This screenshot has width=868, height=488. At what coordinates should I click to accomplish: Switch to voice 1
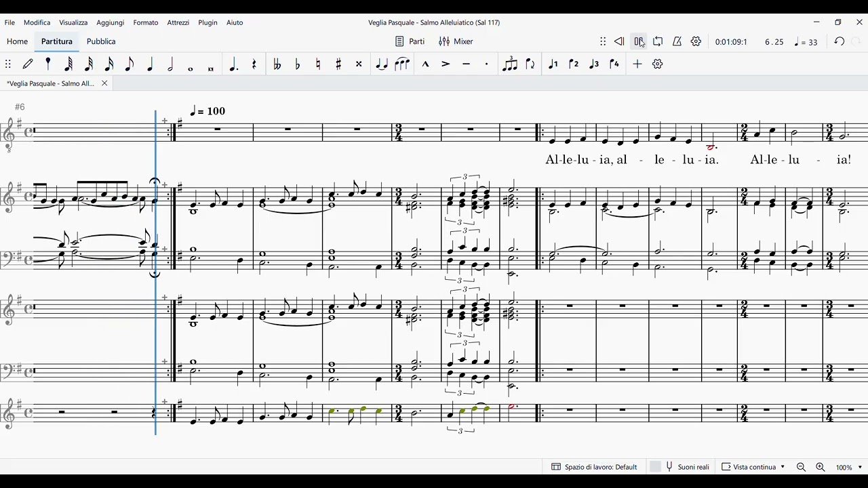(x=553, y=64)
